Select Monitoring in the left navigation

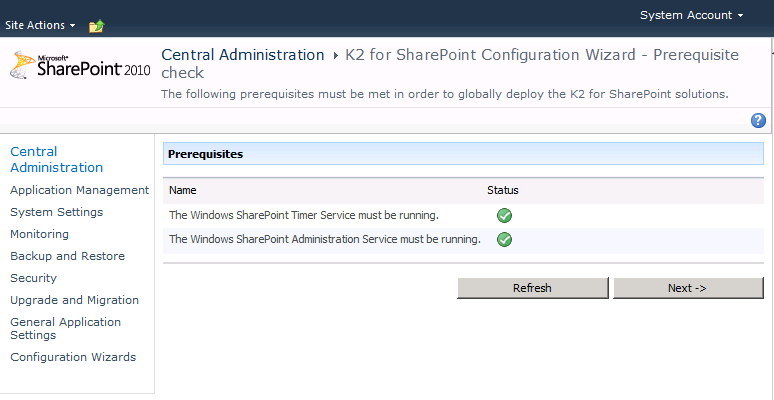point(39,234)
